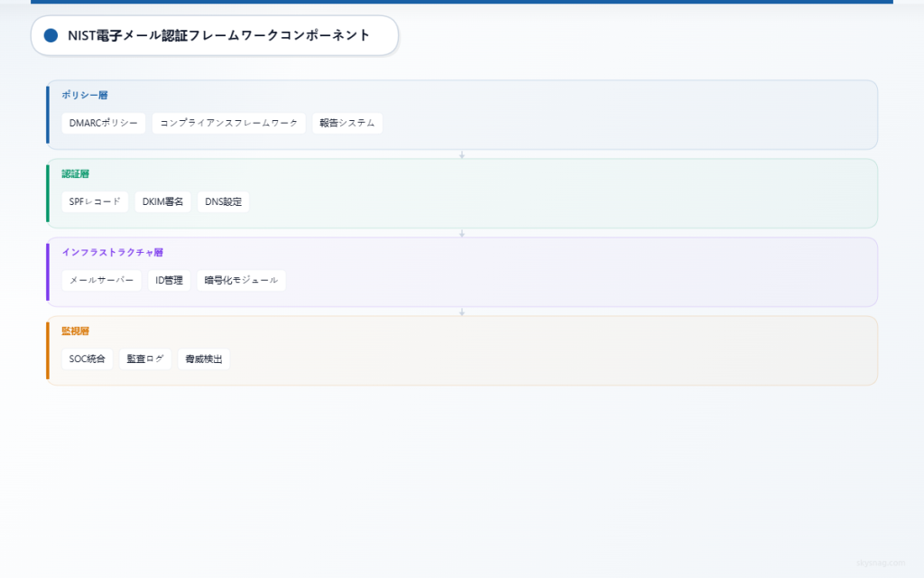Viewport: 924px width, 578px height.
Task: Select the インフラストラクチャ層 header
Action: pos(112,252)
